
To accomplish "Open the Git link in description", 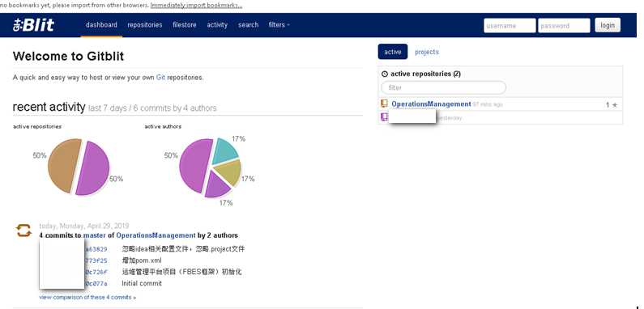I will coord(160,77).
